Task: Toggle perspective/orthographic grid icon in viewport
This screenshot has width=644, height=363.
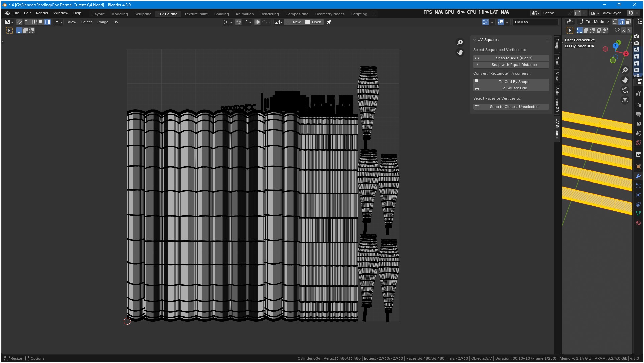Action: (625, 100)
